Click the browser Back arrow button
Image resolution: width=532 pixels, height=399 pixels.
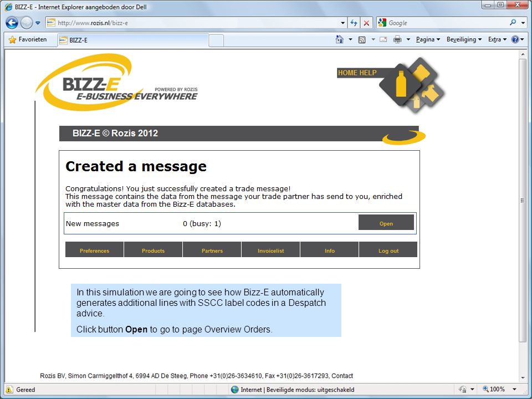(x=12, y=23)
